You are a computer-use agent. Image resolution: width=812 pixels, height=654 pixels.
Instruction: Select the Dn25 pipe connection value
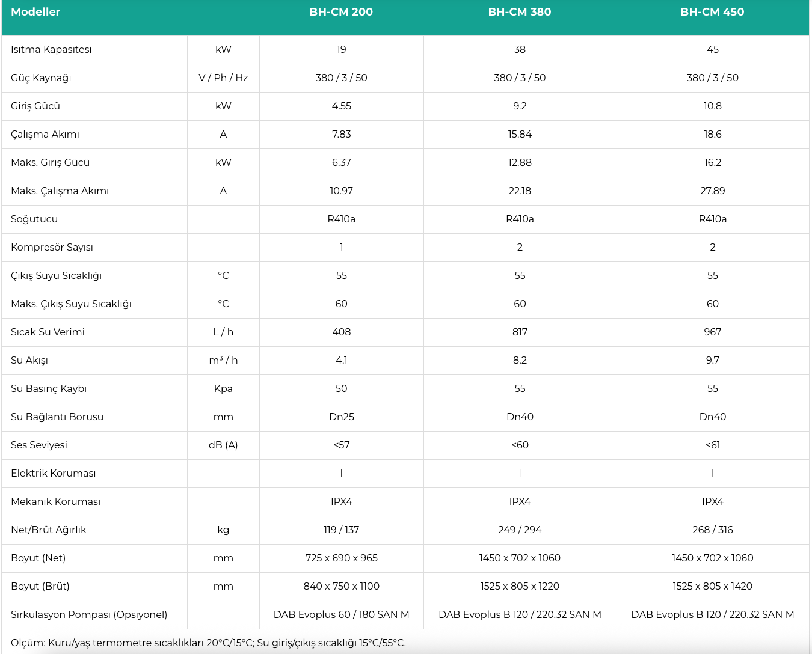pyautogui.click(x=341, y=417)
